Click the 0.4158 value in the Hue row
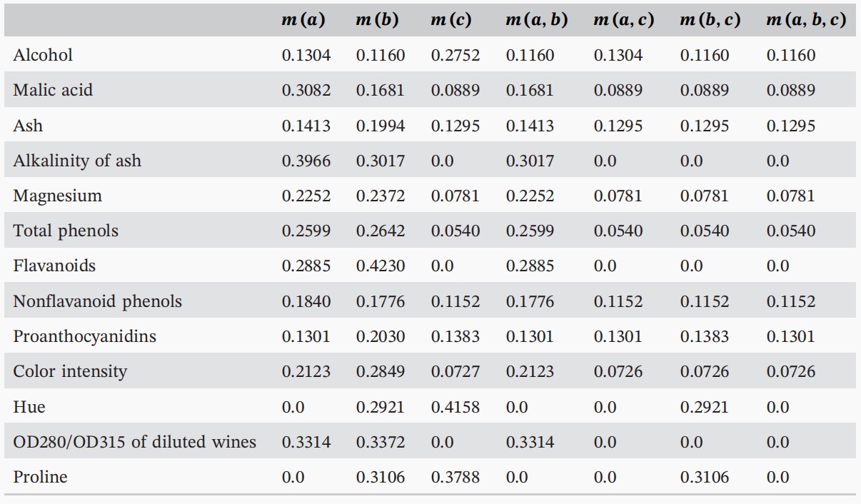Image resolution: width=861 pixels, height=504 pixels. [455, 407]
